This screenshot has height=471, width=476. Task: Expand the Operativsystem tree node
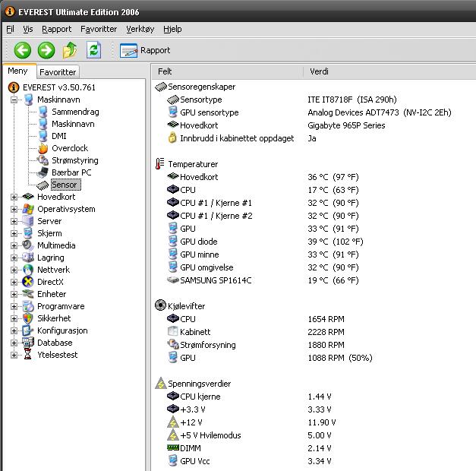14,209
